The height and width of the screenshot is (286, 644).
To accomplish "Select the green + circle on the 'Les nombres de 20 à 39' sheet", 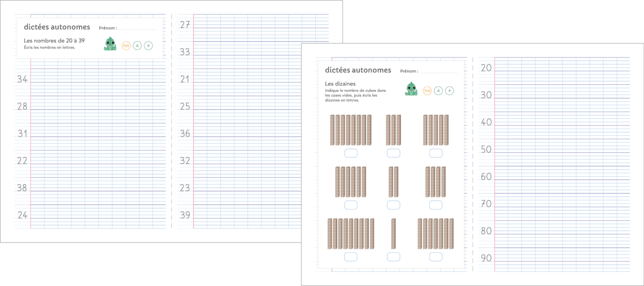I will pyautogui.click(x=148, y=45).
